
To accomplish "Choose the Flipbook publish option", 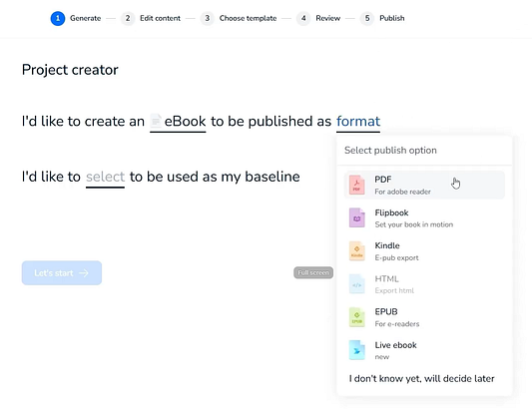I will click(424, 218).
